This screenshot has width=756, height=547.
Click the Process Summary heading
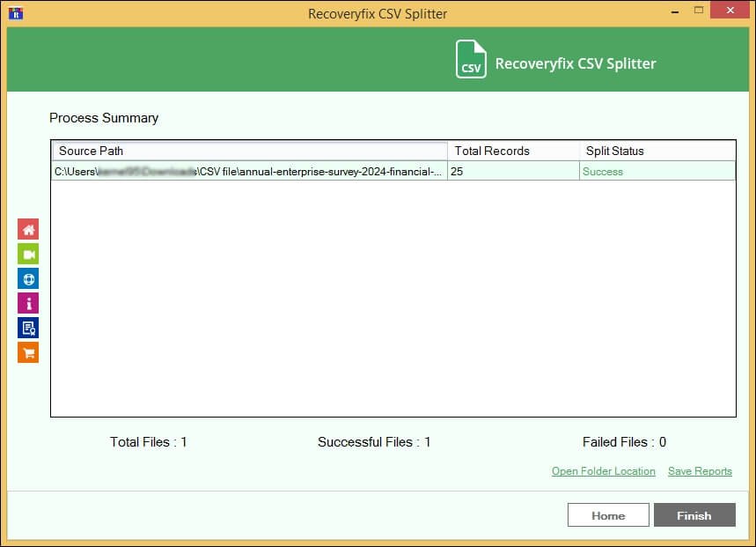coord(104,118)
